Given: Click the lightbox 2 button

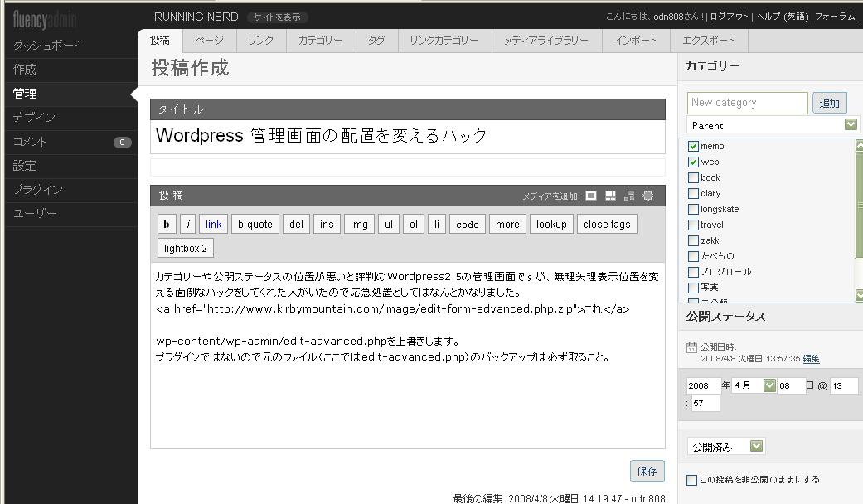Looking at the screenshot, I should coord(186,248).
